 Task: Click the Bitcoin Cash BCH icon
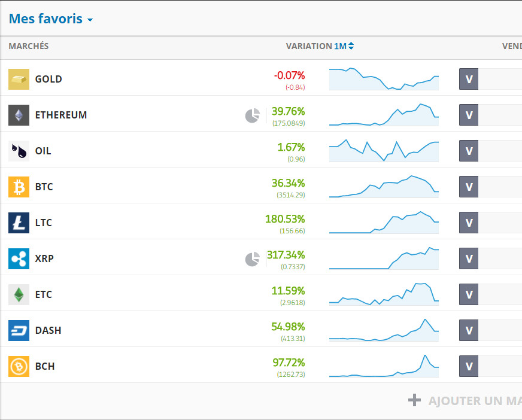tap(19, 366)
